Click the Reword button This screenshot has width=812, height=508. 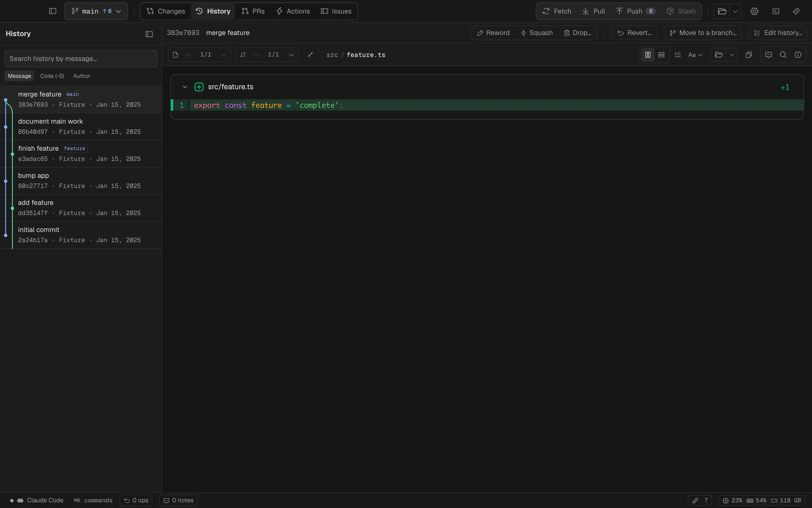click(x=493, y=33)
